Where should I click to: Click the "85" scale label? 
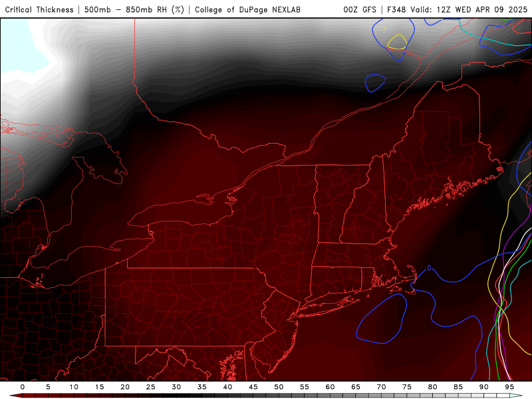point(458,387)
